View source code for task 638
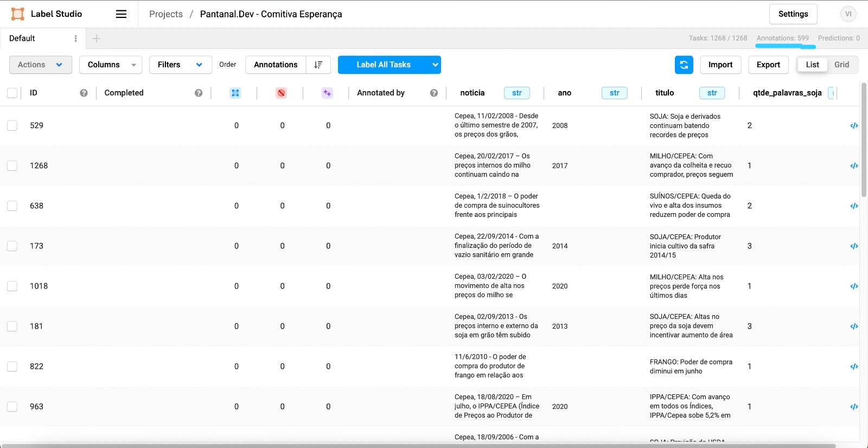The width and height of the screenshot is (868, 448). coord(854,206)
